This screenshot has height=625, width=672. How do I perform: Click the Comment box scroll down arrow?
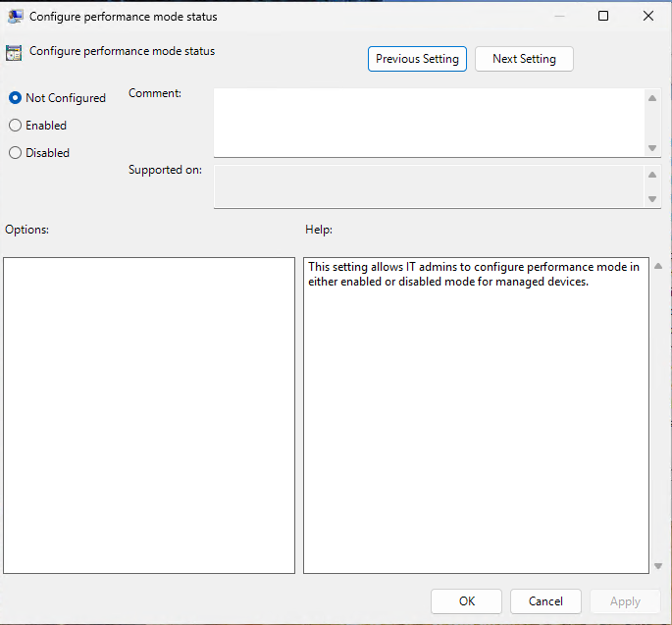click(652, 148)
